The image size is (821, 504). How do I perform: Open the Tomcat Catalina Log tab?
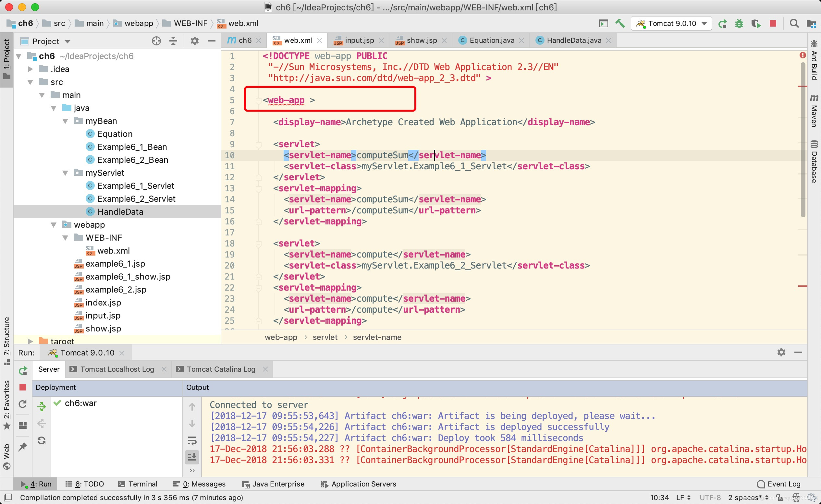(x=220, y=369)
